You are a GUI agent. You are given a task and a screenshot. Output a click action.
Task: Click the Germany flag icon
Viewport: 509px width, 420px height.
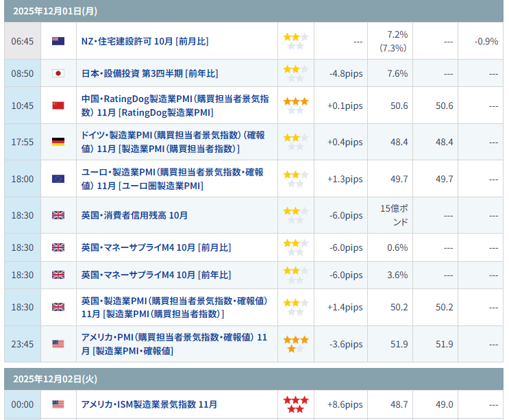[58, 142]
